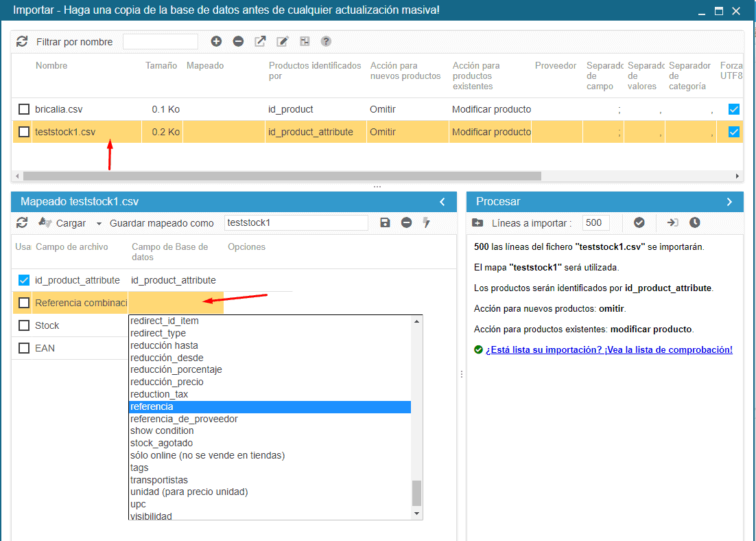Click the help question mark icon
756x541 pixels.
tap(326, 42)
